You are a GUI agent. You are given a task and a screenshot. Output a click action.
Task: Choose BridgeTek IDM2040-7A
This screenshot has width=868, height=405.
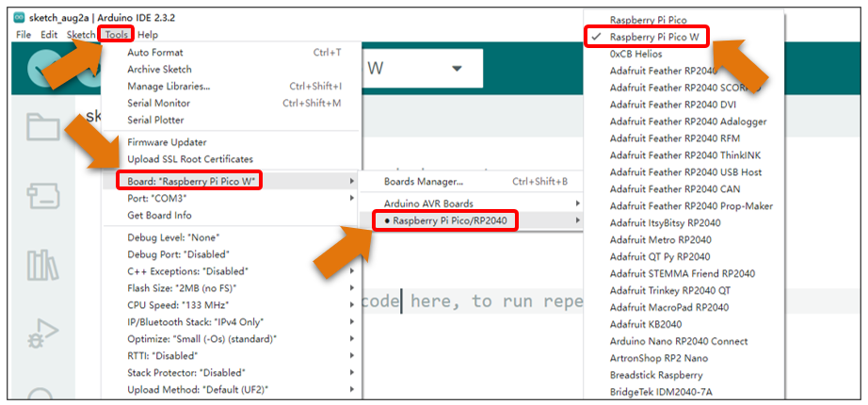(683, 392)
